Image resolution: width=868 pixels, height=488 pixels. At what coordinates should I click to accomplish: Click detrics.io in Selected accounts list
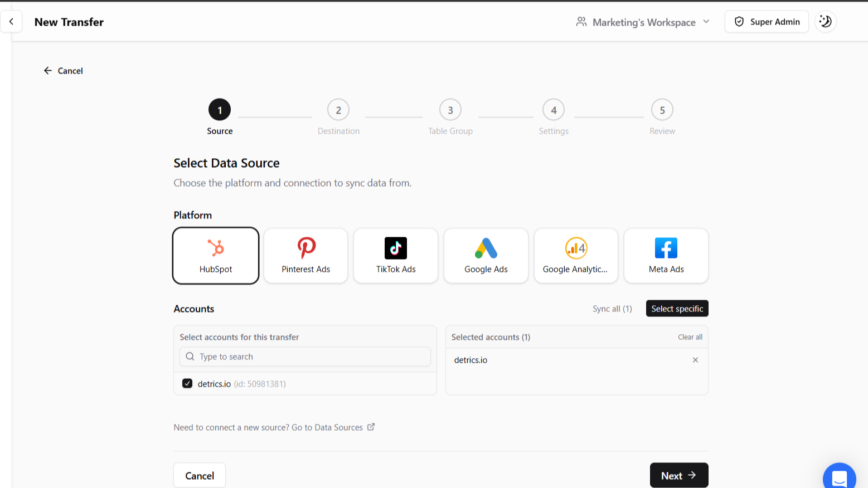point(471,360)
